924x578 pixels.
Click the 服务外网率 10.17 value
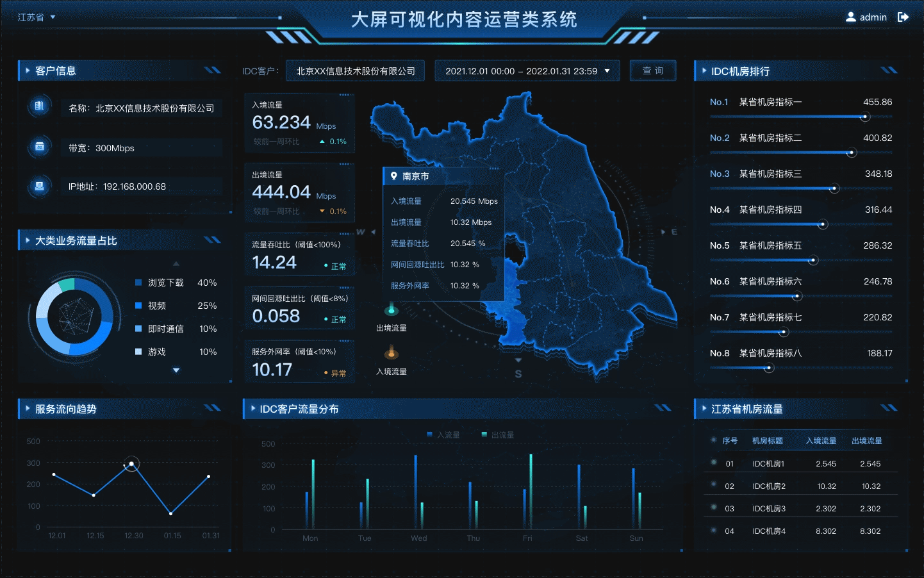click(x=272, y=370)
